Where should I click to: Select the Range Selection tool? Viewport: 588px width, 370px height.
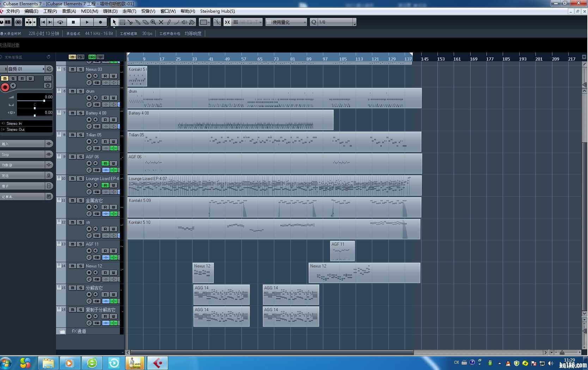click(x=122, y=22)
